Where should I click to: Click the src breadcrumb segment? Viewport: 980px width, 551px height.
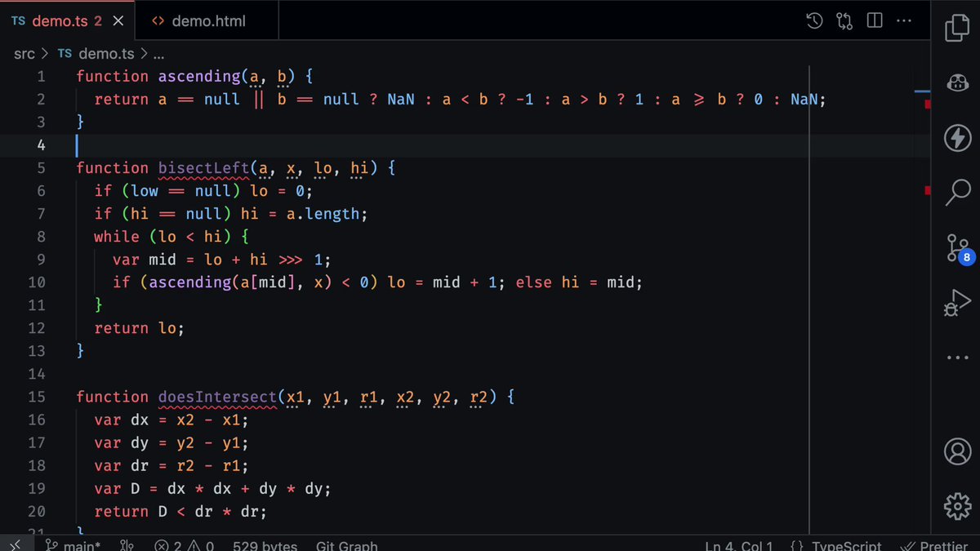pyautogui.click(x=24, y=54)
